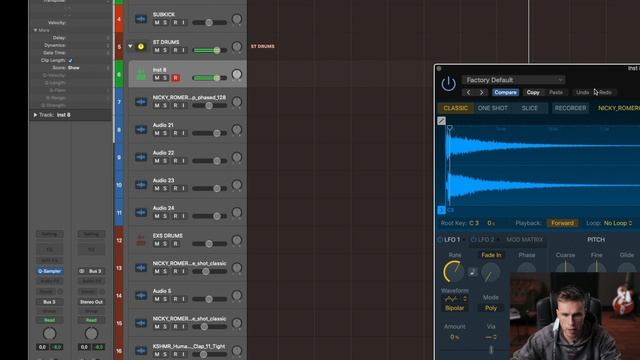Disable record on Inst 8 track
This screenshot has height=360, width=640.
(x=176, y=78)
